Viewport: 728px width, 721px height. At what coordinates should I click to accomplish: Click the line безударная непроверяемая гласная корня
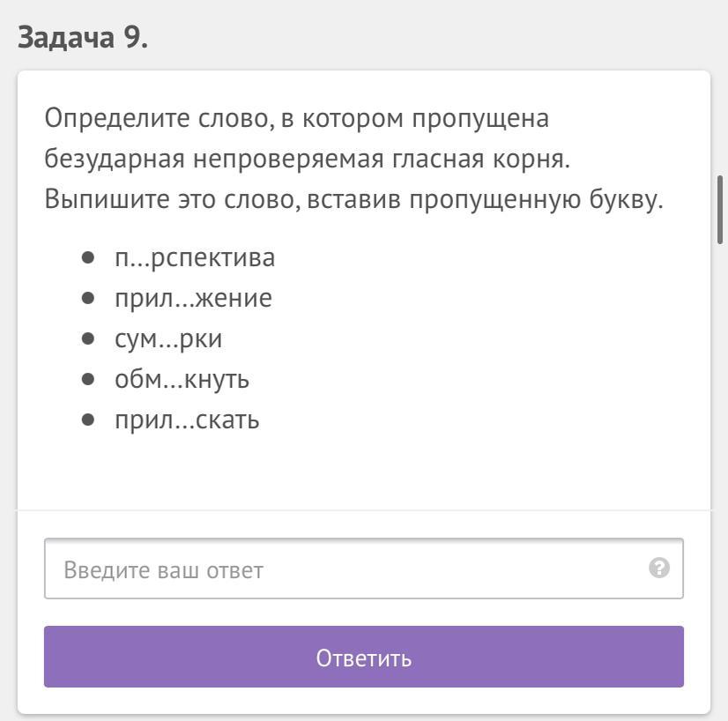(308, 159)
